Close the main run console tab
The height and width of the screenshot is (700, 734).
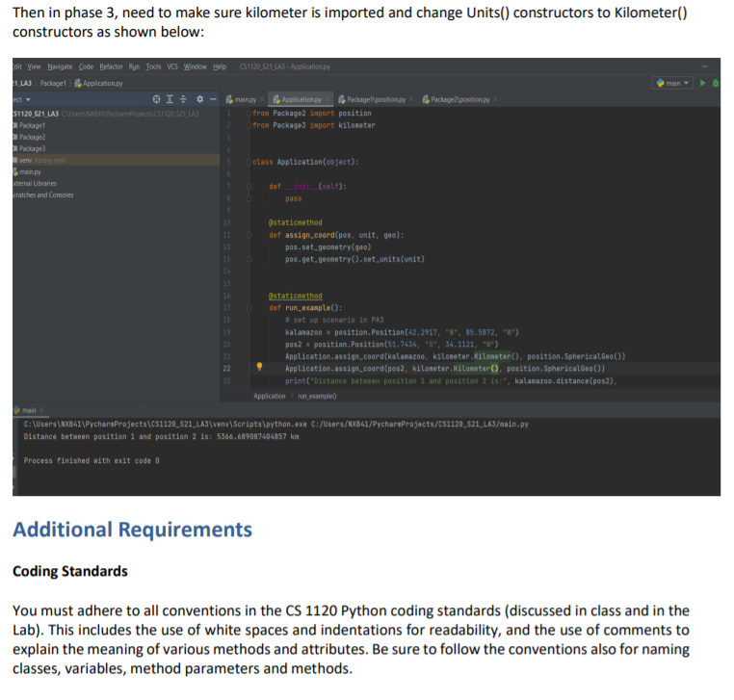[x=41, y=410]
